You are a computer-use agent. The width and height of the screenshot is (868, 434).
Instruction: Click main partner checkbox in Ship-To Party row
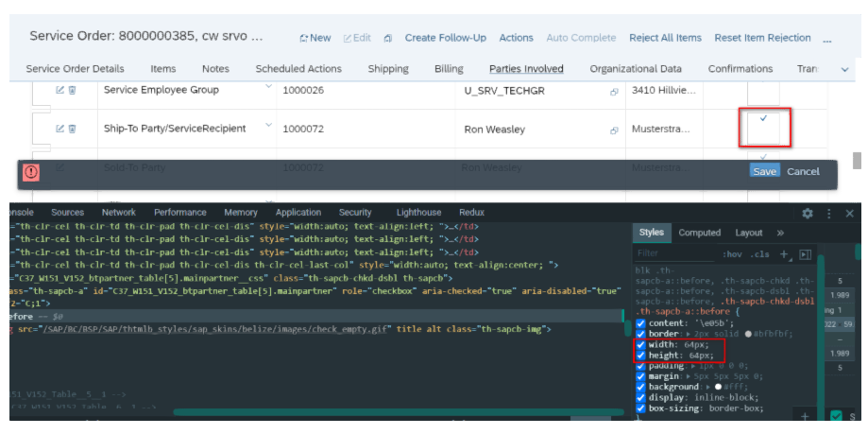763,128
